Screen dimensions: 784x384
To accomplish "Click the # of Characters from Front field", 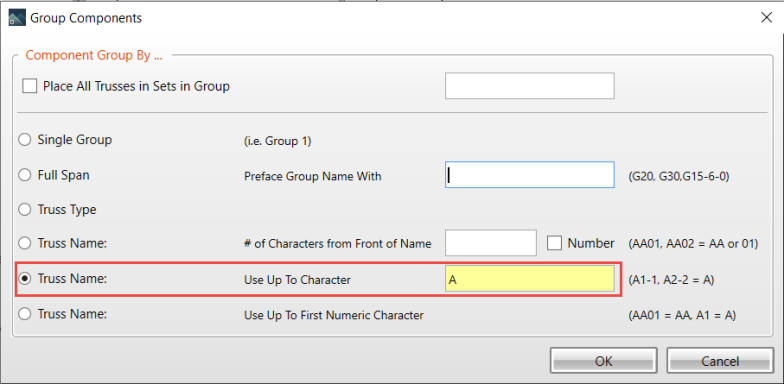I will [x=490, y=243].
